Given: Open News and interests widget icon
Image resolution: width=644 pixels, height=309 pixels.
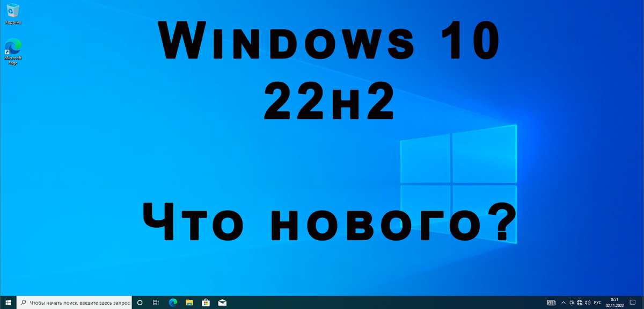Looking at the screenshot, I should (551, 303).
